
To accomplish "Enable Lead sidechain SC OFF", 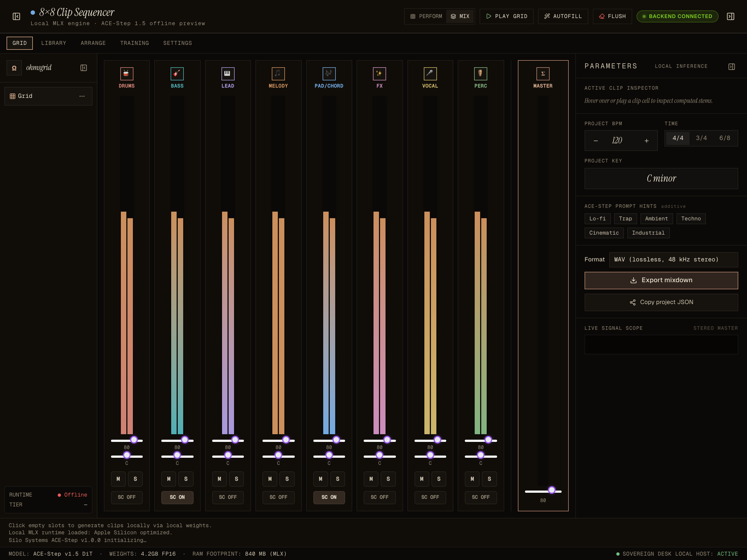I will click(x=227, y=497).
